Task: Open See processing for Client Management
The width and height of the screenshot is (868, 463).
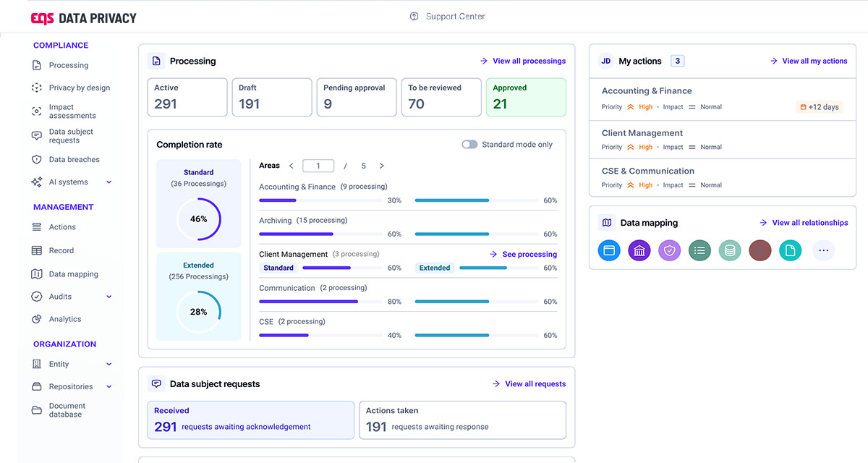Action: pos(529,255)
